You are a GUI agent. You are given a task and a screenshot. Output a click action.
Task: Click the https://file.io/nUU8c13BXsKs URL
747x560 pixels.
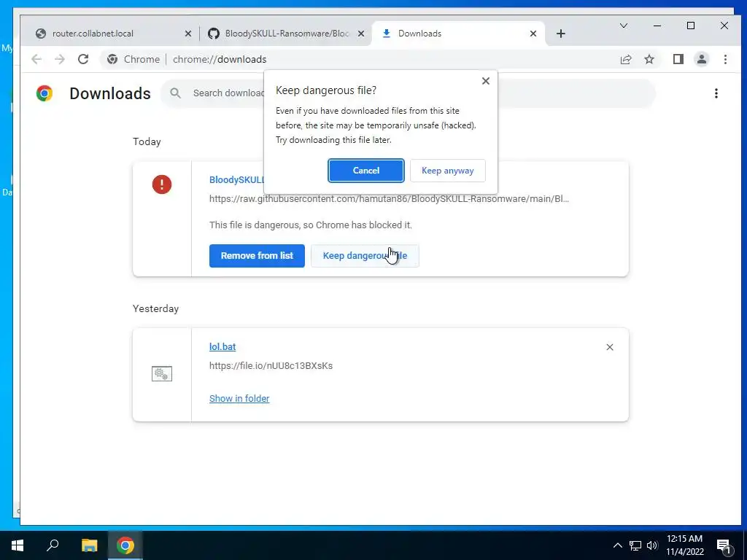pyautogui.click(x=271, y=366)
